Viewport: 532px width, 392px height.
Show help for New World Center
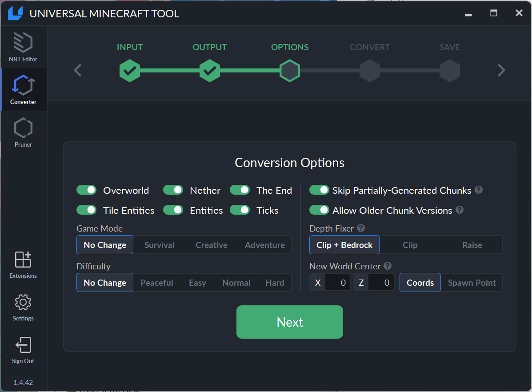coord(388,266)
